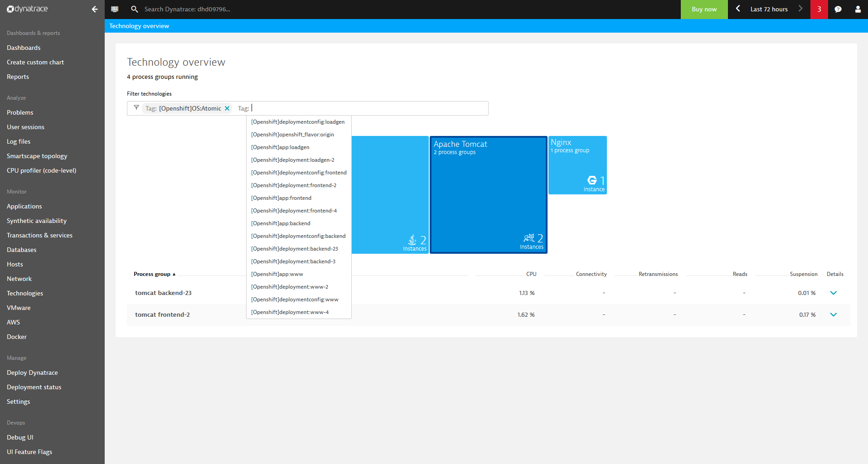This screenshot has width=868, height=464.
Task: Expand details for tomcat backend-23
Action: tap(833, 293)
